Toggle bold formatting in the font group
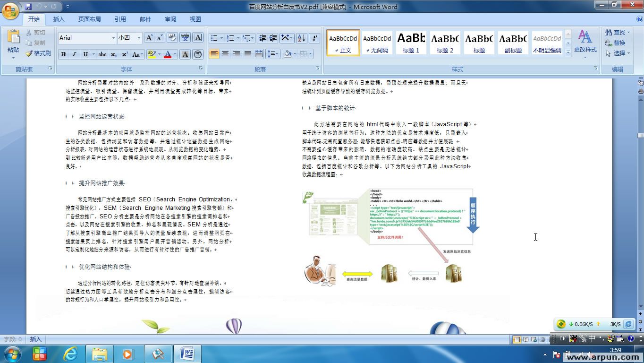The height and width of the screenshot is (363, 644). 63,54
